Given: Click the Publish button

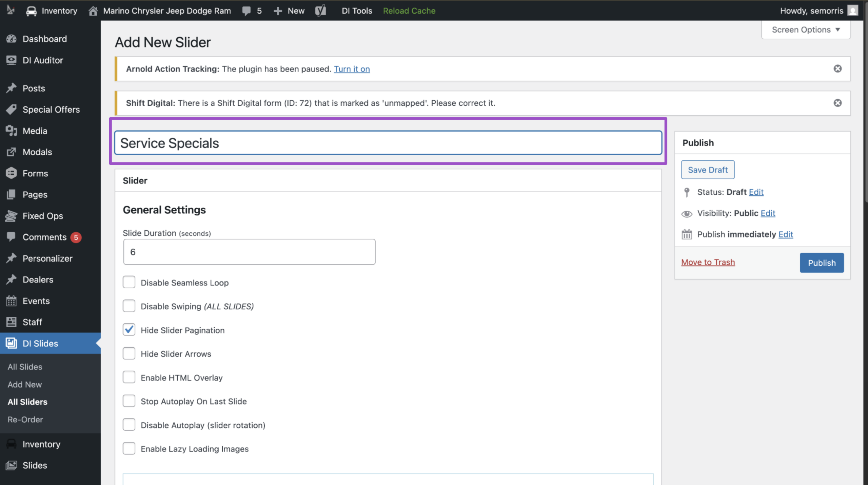Looking at the screenshot, I should pos(822,263).
